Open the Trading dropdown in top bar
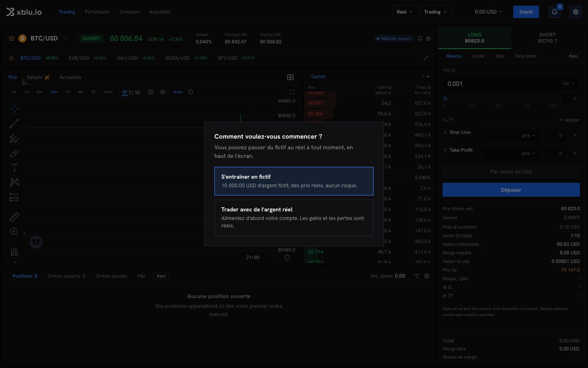This screenshot has height=368, width=588. pos(435,12)
